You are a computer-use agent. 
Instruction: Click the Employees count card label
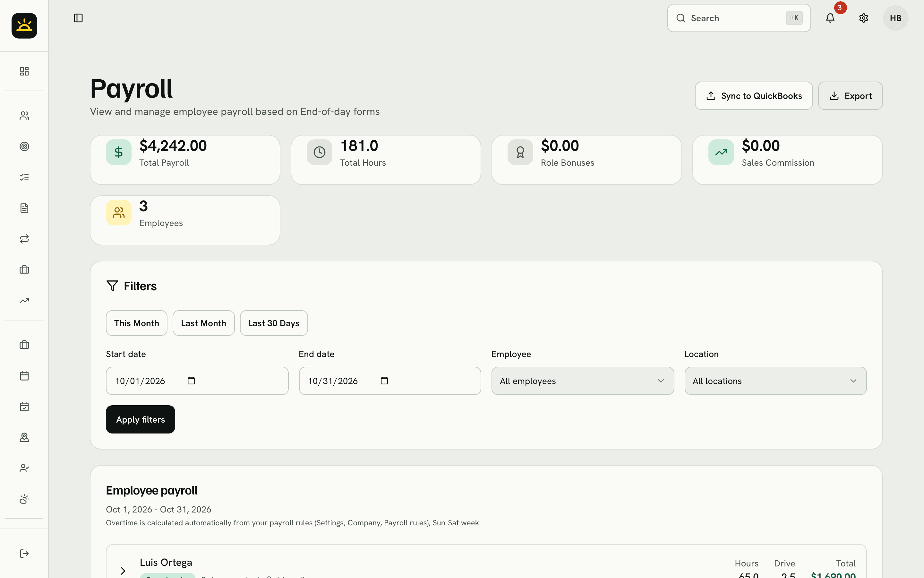coord(161,223)
